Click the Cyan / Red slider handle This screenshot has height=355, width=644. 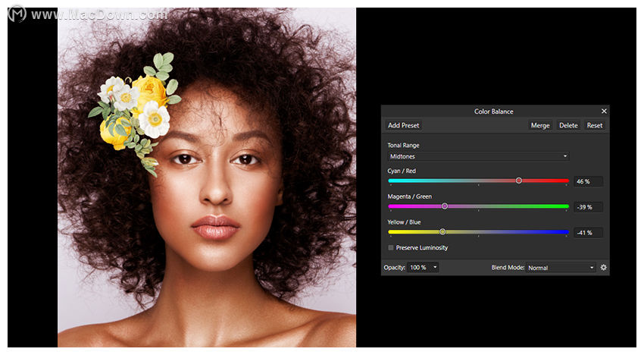point(519,181)
